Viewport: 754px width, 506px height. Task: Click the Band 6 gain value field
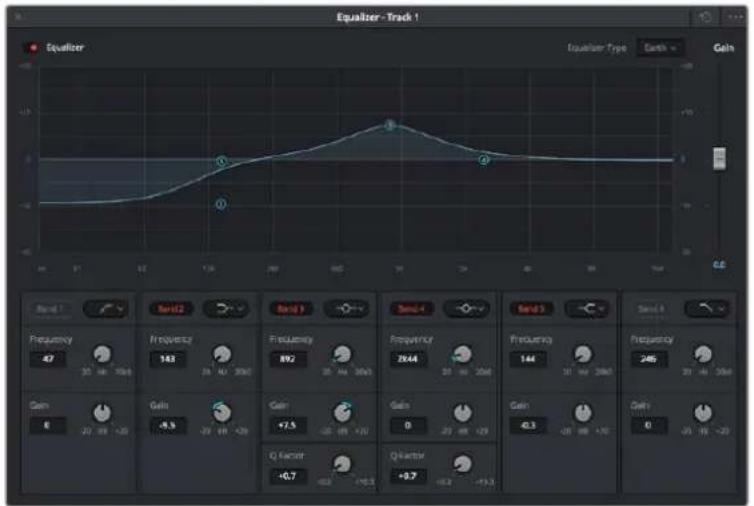point(648,426)
